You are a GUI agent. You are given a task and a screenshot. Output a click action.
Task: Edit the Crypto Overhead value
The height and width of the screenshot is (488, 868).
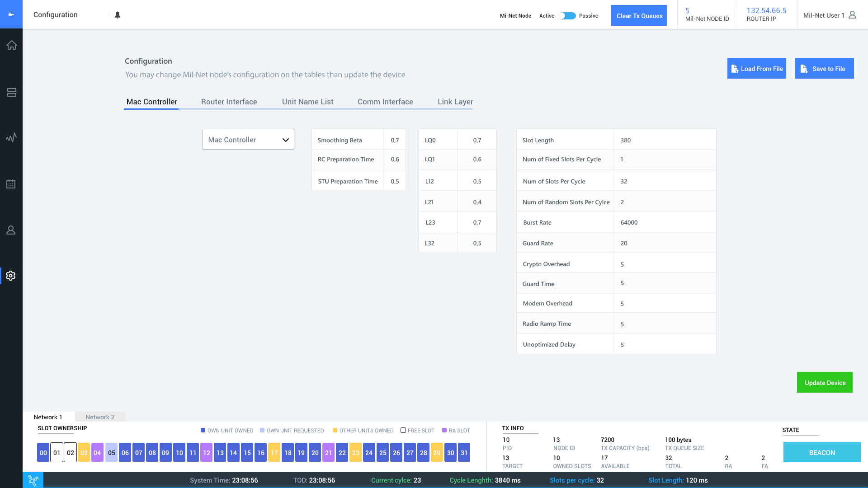pos(665,264)
